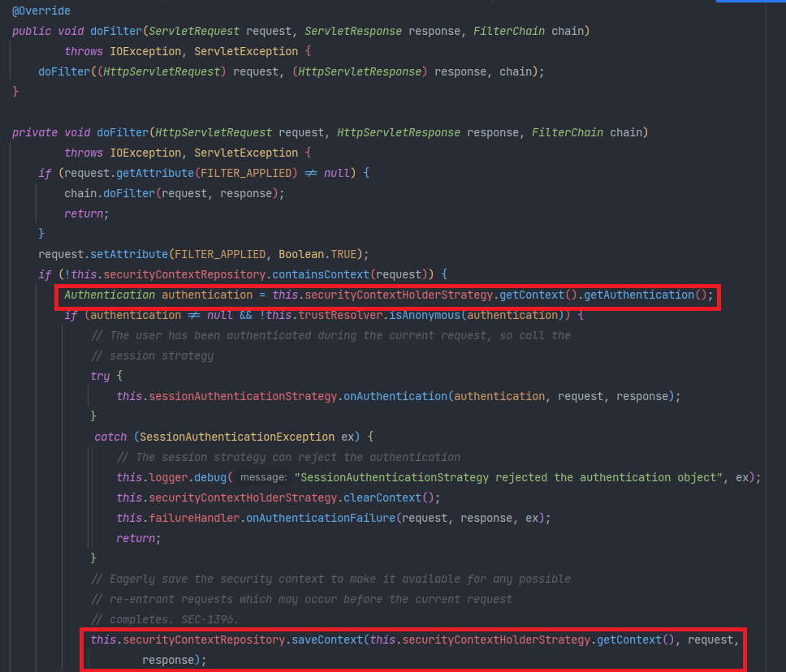Click the 'public' keyword of doFilter
The image size is (786, 672).
[x=32, y=31]
